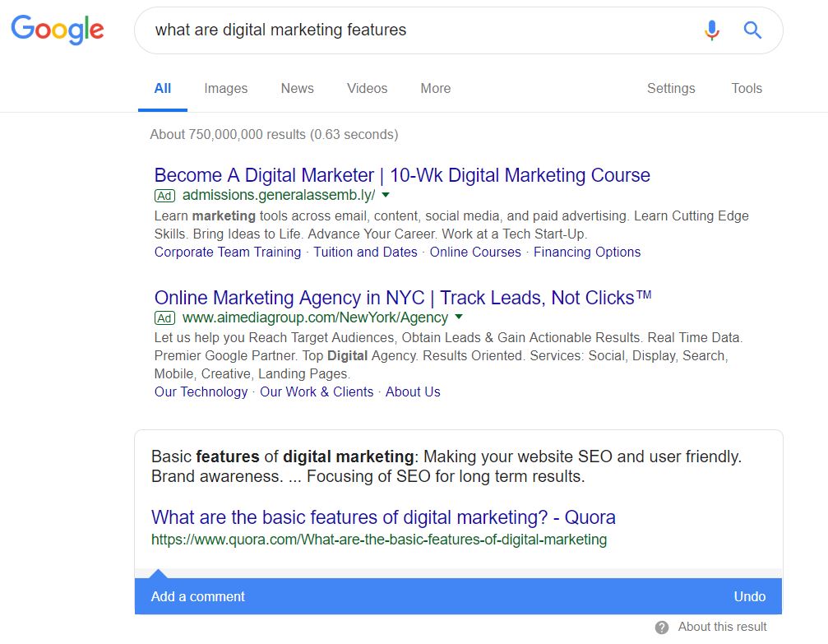Screen dimensions: 828x644
Task: Open the Financing Options sitelink
Action: tap(587, 253)
